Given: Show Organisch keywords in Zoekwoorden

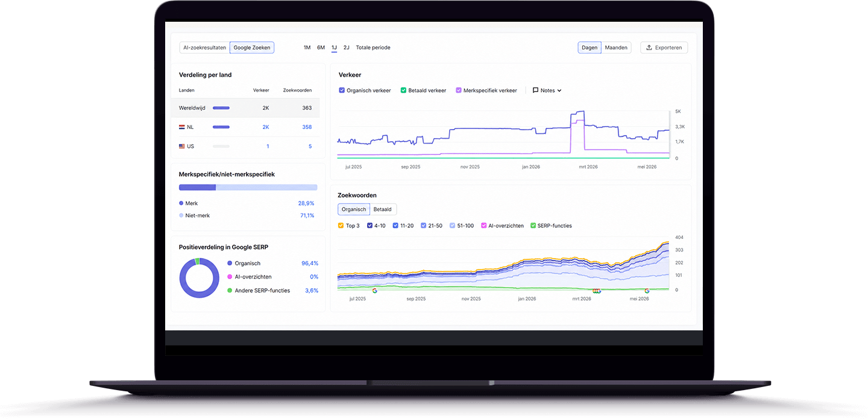Looking at the screenshot, I should point(354,209).
